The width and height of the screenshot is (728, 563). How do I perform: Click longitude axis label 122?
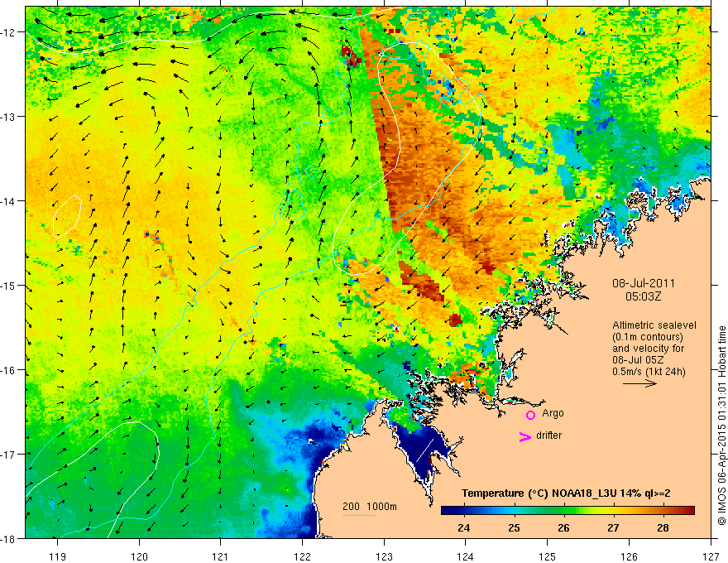(x=302, y=556)
